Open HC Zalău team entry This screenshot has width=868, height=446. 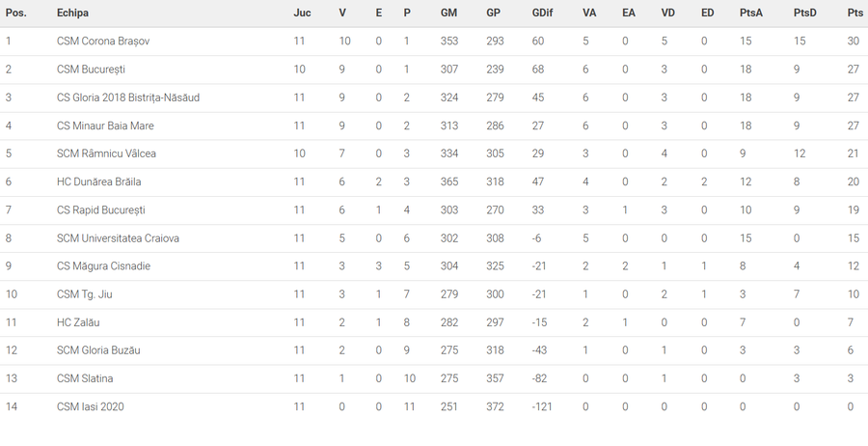78,322
